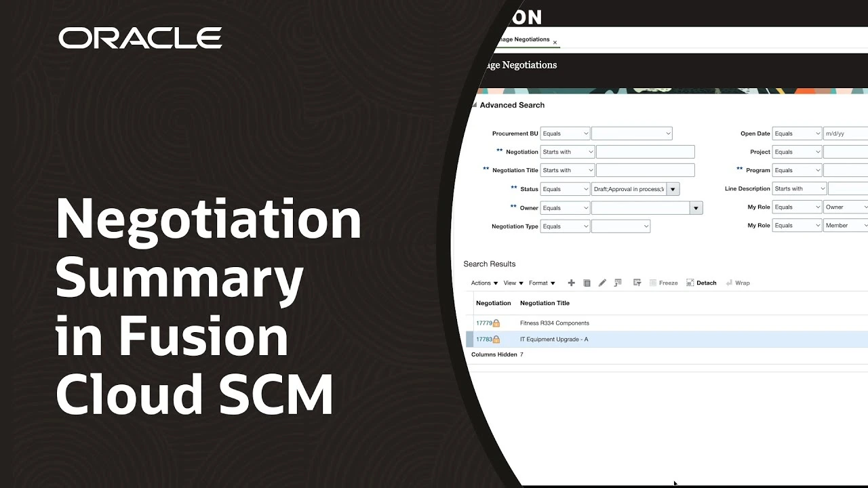Click the Project input field

846,152
